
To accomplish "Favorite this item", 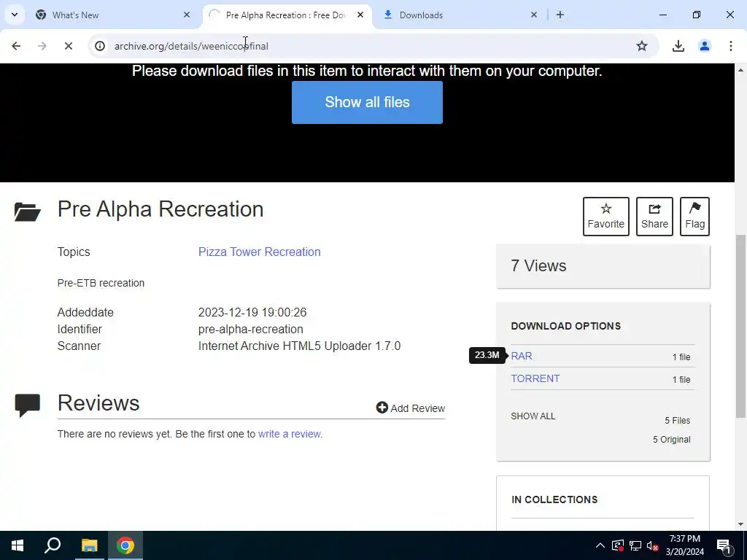I will coord(605,217).
